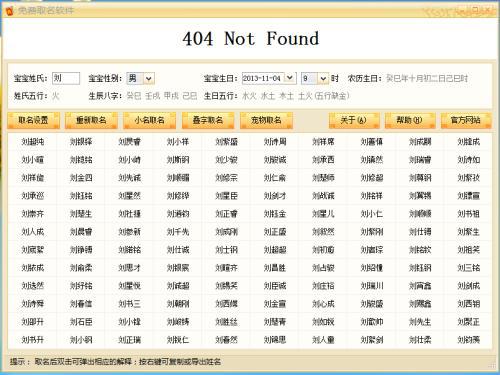Select the name 刘星悦

coord(130,286)
